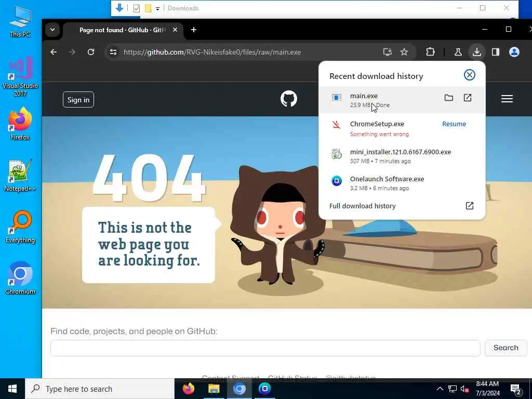
Task: Open site information icon in address bar
Action: (x=113, y=52)
